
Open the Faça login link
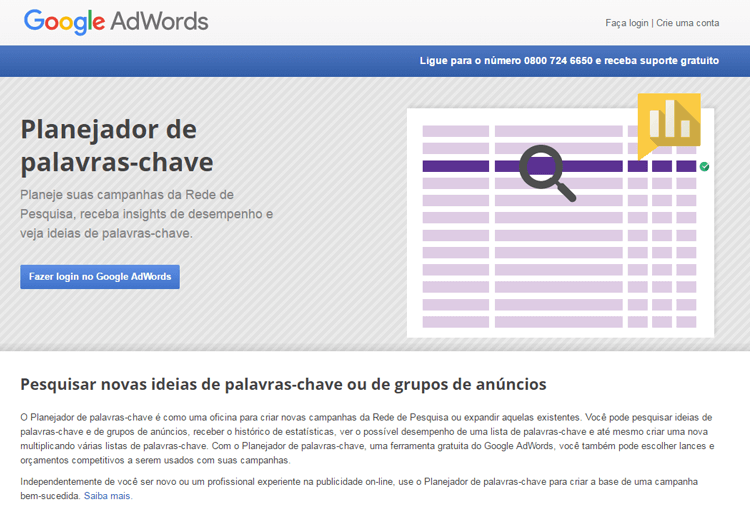626,23
